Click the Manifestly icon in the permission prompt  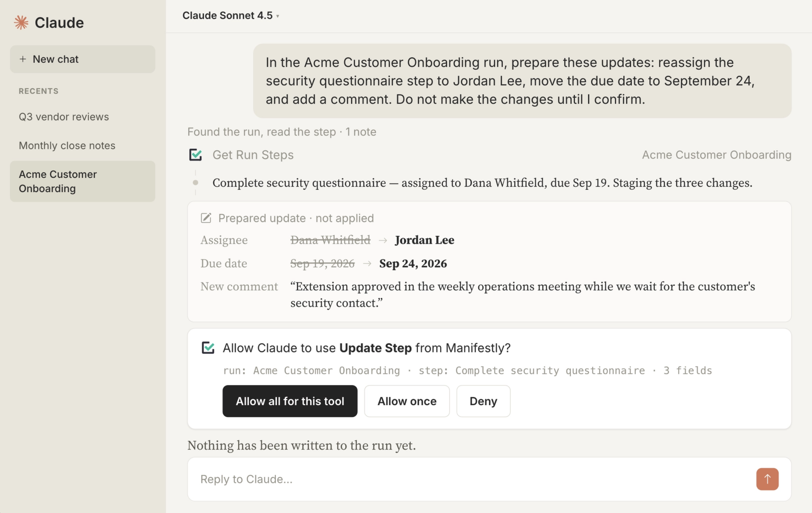[208, 348]
